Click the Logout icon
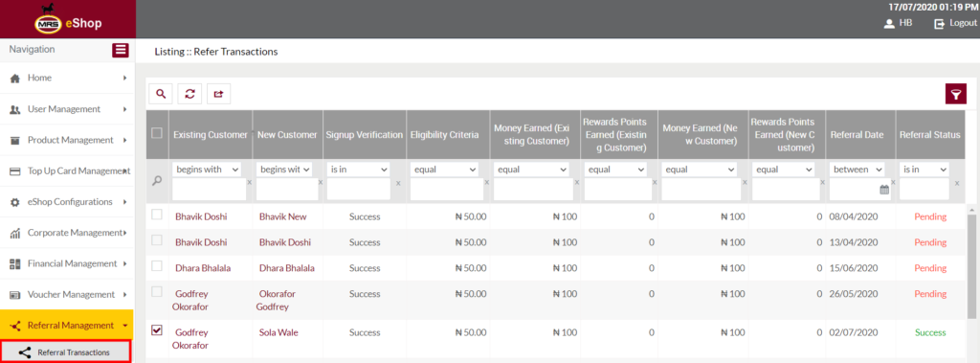The height and width of the screenshot is (363, 980). pos(939,23)
